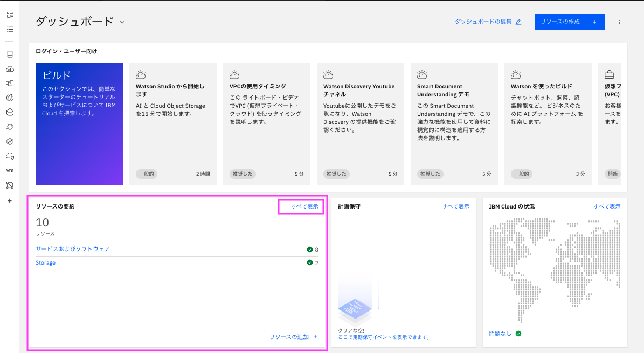The width and height of the screenshot is (644, 353).
Task: Click すべて表示 in the IBM Cloud の状況 panel
Action: pos(607,207)
